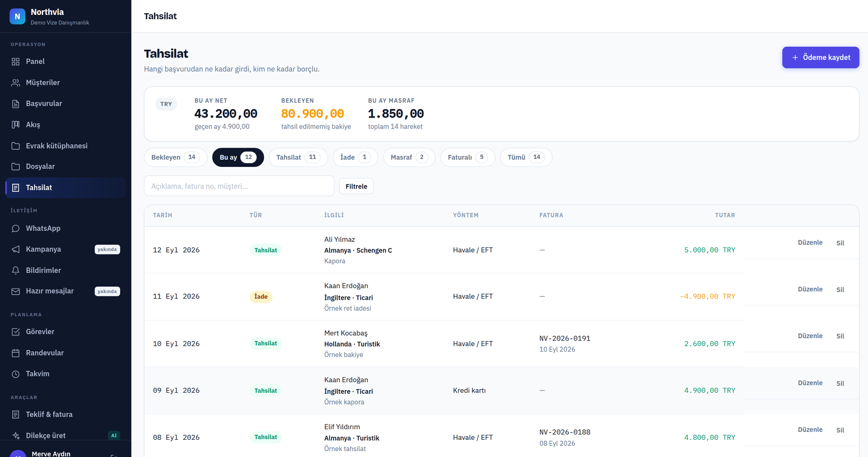868x457 pixels.
Task: Show the Tümü filter tab
Action: [526, 157]
